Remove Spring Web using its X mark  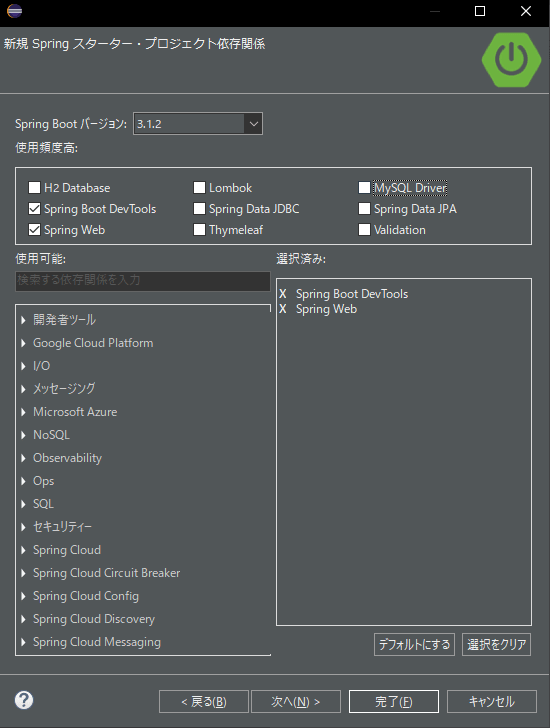point(283,309)
